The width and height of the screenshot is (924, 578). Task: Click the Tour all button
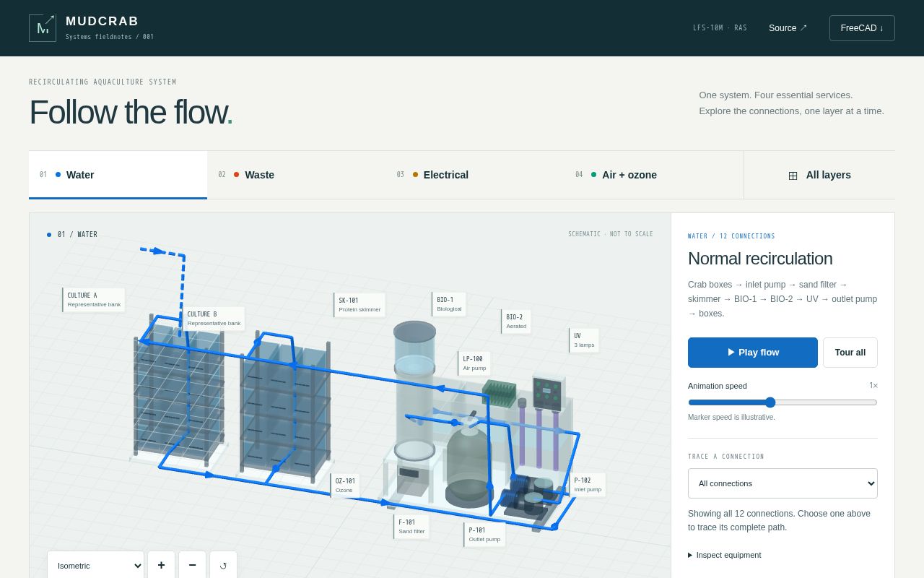pos(850,353)
